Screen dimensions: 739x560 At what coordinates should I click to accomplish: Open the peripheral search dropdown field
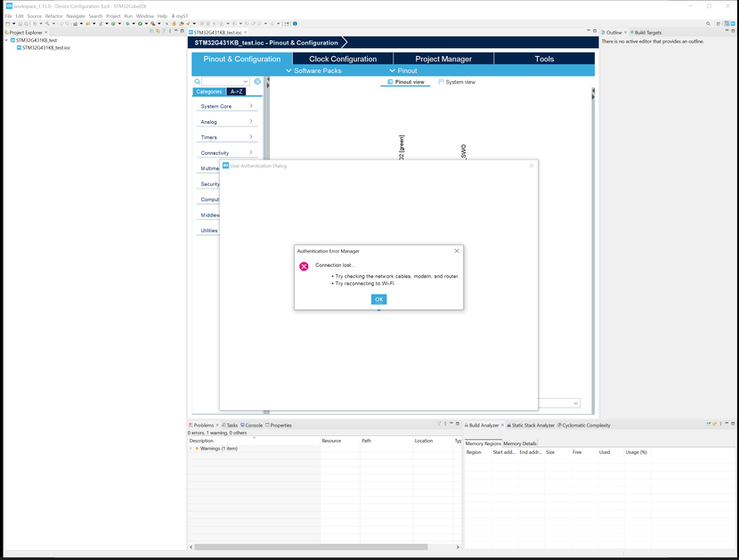225,82
